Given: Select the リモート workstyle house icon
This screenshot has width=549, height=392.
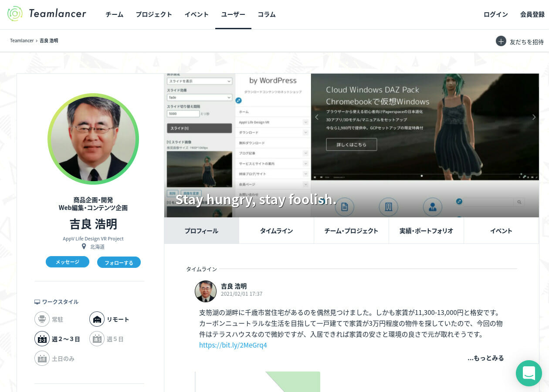Looking at the screenshot, I should [97, 319].
